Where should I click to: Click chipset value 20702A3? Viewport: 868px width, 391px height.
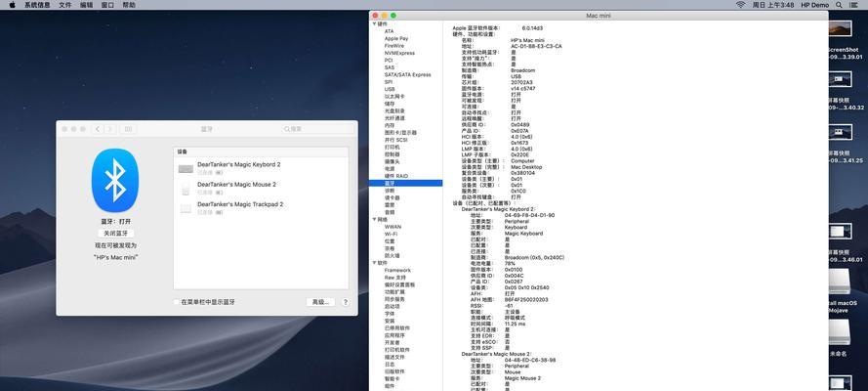pyautogui.click(x=521, y=82)
